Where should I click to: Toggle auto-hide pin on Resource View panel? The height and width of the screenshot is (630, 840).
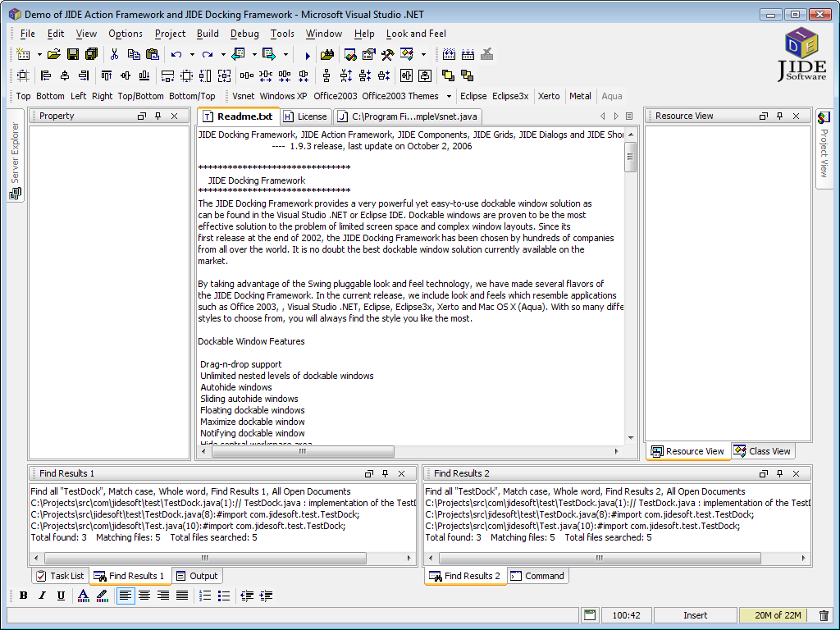click(780, 116)
